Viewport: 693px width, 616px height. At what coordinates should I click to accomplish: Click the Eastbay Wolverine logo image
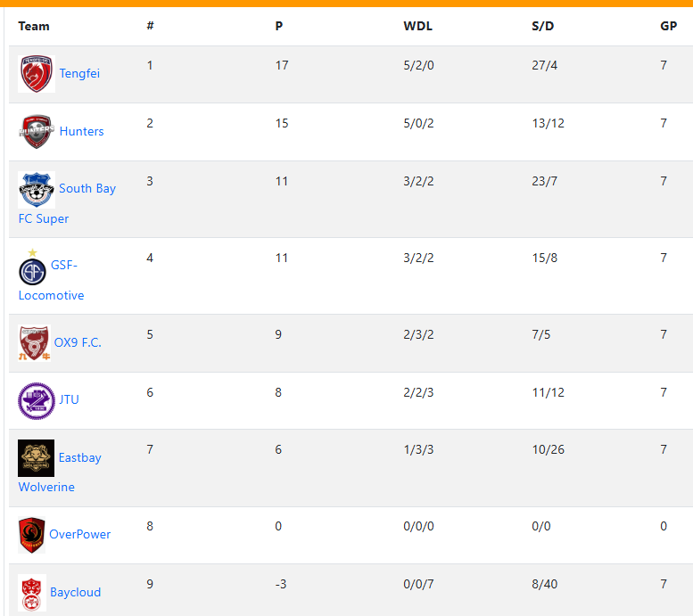click(x=37, y=458)
